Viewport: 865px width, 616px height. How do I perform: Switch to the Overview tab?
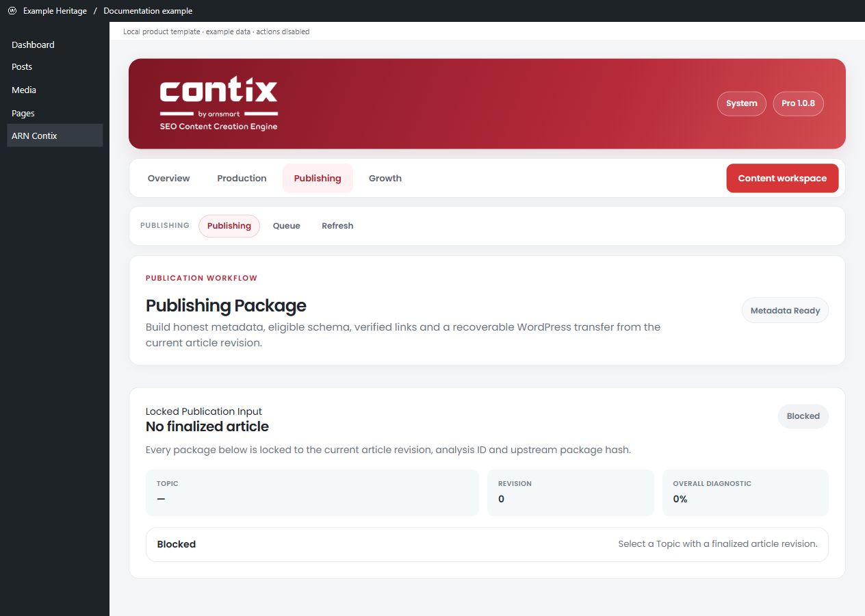[x=169, y=178]
